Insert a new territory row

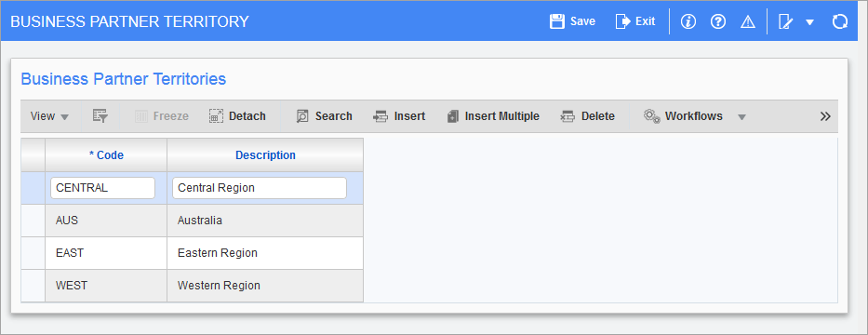point(399,116)
